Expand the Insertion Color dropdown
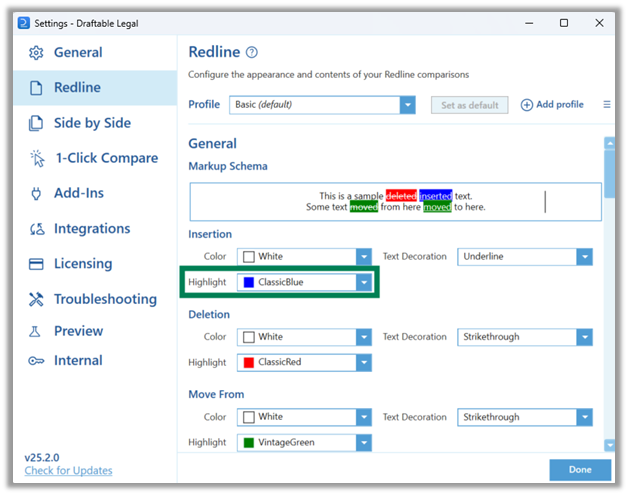 [364, 257]
